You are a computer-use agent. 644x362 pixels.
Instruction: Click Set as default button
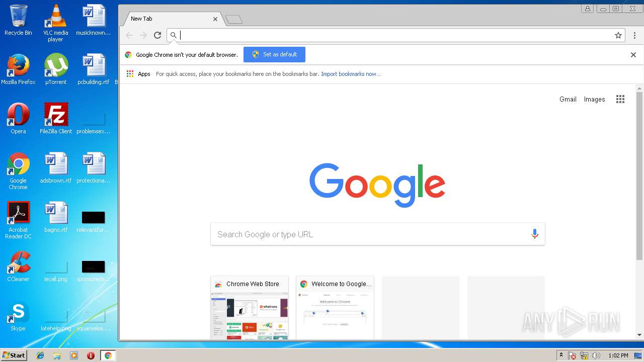274,54
